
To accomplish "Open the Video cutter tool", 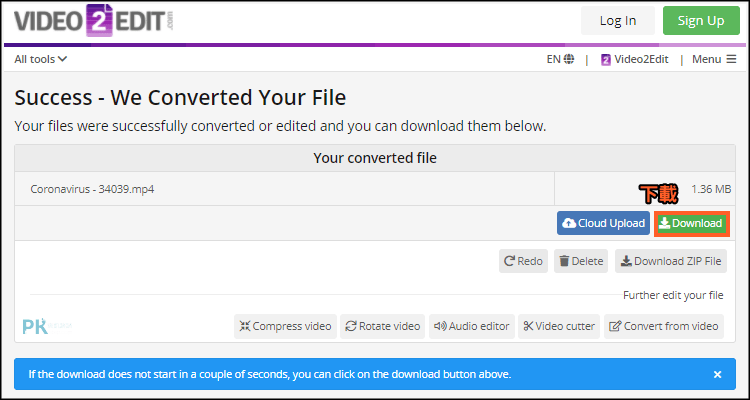I will point(559,326).
